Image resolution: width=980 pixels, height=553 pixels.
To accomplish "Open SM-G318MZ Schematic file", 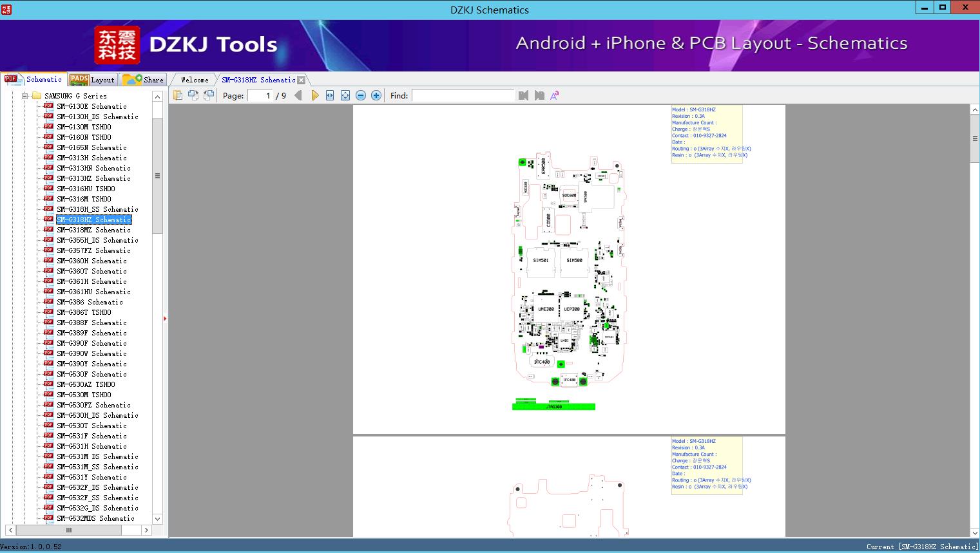I will [93, 230].
